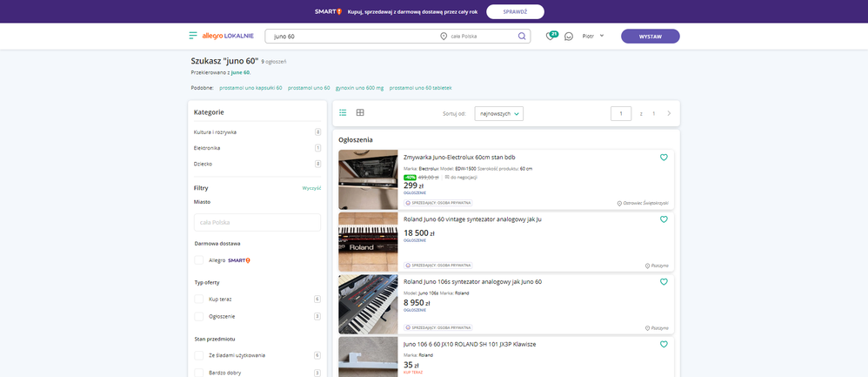Click the page number input box
This screenshot has width=868, height=377.
click(621, 113)
